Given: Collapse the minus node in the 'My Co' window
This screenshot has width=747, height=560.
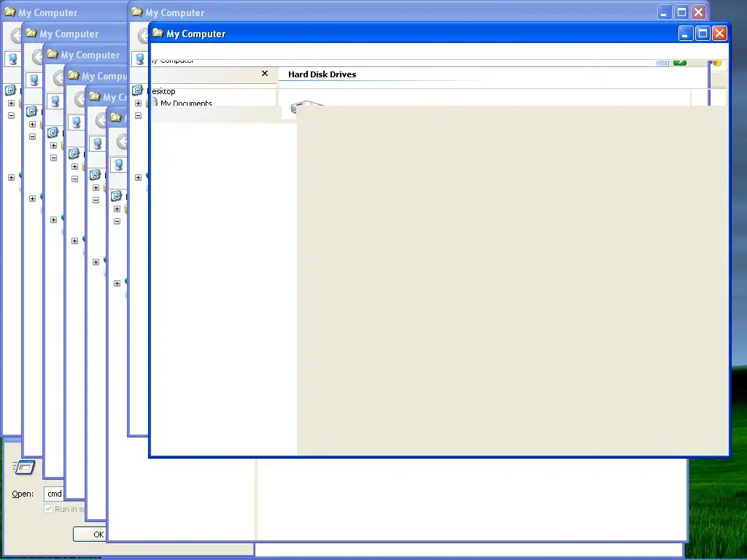Looking at the screenshot, I should (x=96, y=200).
